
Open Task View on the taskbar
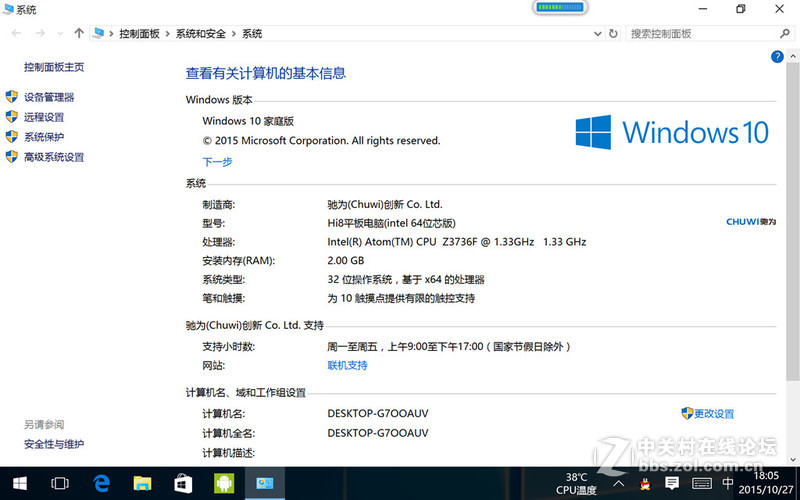[x=60, y=483]
